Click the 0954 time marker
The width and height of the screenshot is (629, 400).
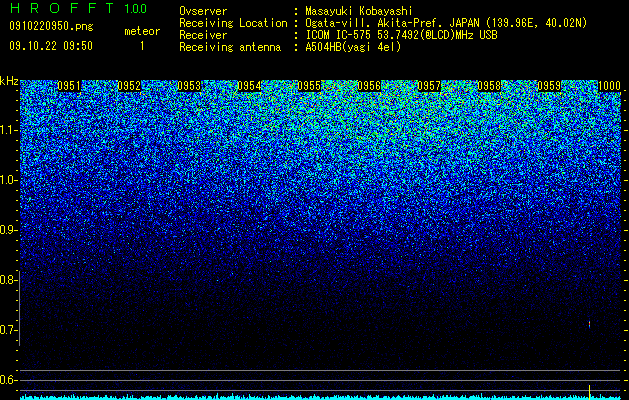click(x=249, y=86)
